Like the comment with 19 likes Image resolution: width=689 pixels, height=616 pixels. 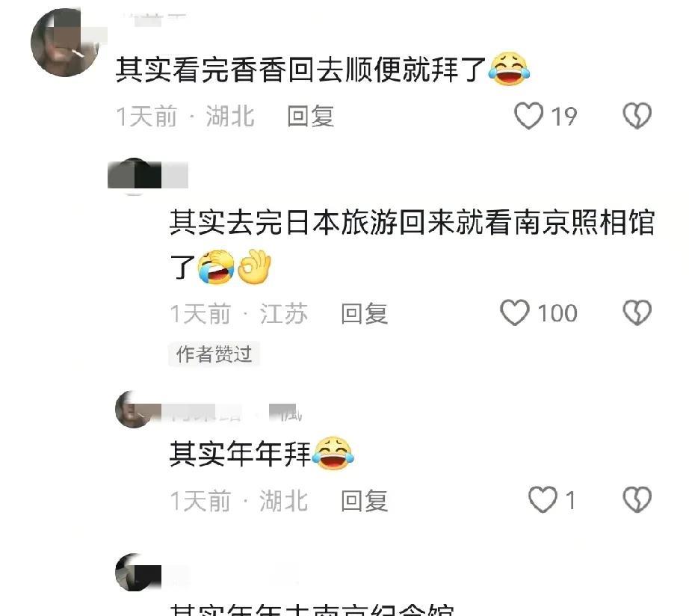[528, 116]
